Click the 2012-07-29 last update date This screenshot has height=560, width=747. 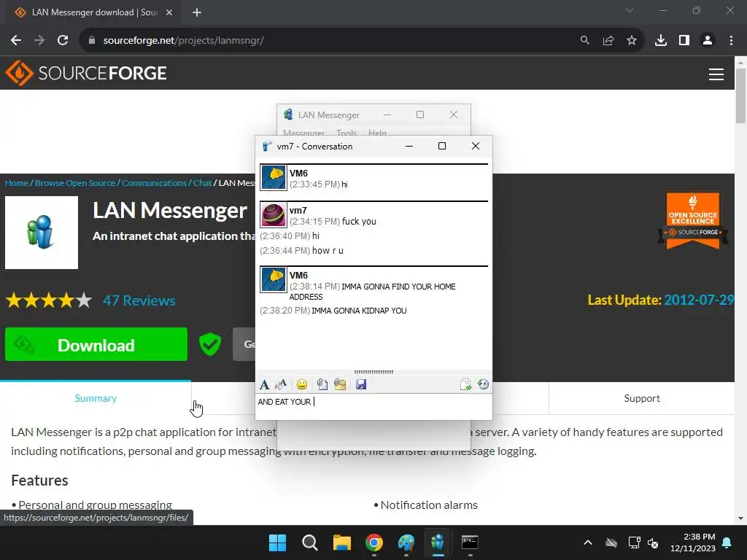(x=699, y=300)
